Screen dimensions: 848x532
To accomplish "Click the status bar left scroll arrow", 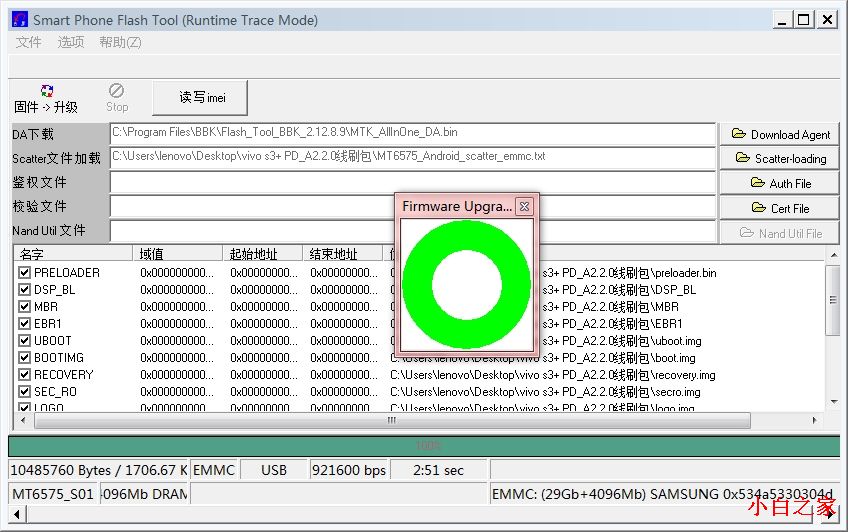I will coord(17,514).
